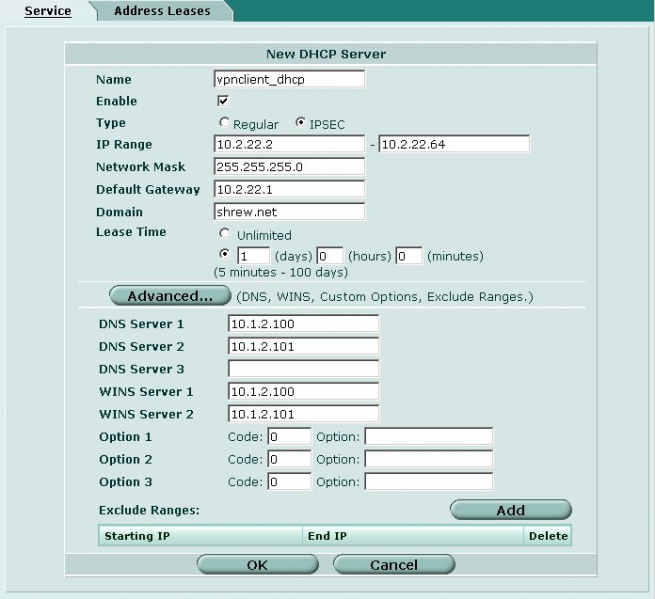Viewport: 655px width, 599px height.
Task: Click the Advanced... button
Action: [x=170, y=296]
